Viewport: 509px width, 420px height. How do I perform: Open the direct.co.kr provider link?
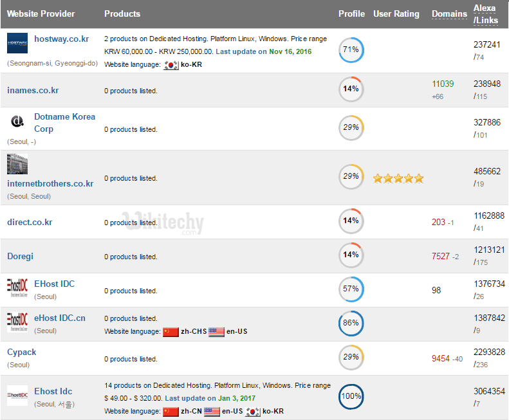(x=30, y=222)
